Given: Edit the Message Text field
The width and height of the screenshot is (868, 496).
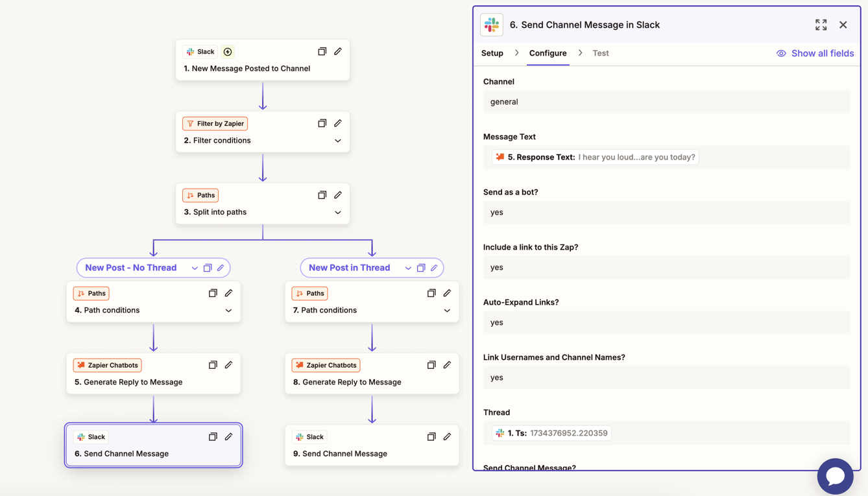Looking at the screenshot, I should point(666,157).
